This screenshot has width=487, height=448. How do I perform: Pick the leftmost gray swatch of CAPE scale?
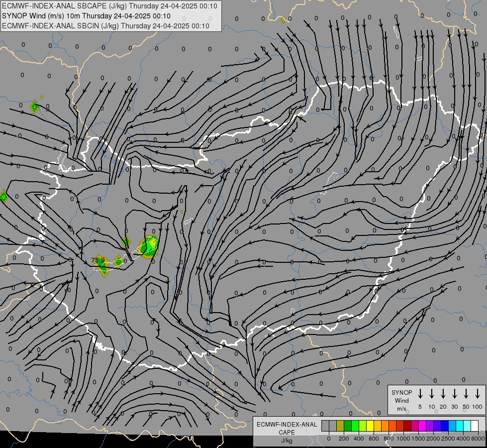pos(325,426)
